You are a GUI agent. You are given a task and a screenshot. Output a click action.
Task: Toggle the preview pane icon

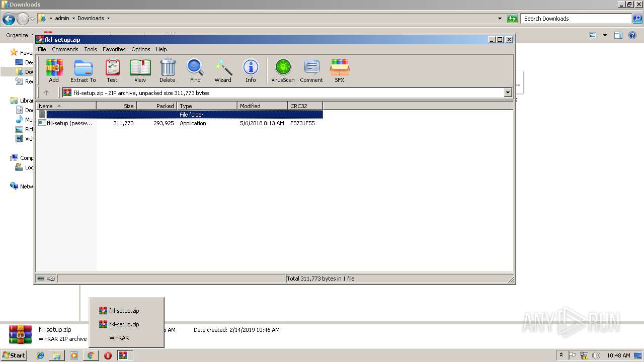tap(618, 35)
